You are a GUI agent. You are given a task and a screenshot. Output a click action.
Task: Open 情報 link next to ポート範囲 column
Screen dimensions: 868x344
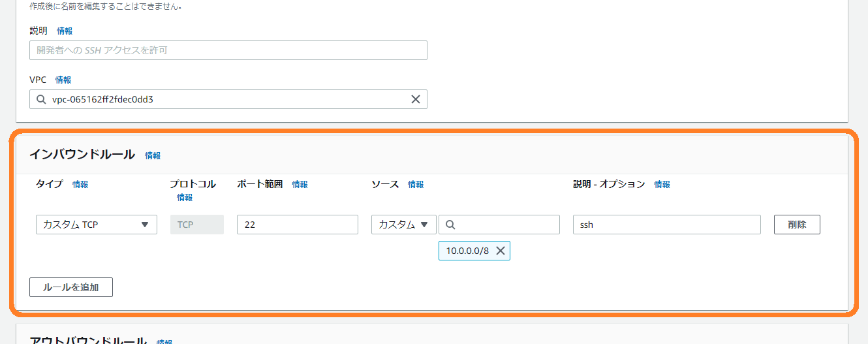pyautogui.click(x=300, y=184)
